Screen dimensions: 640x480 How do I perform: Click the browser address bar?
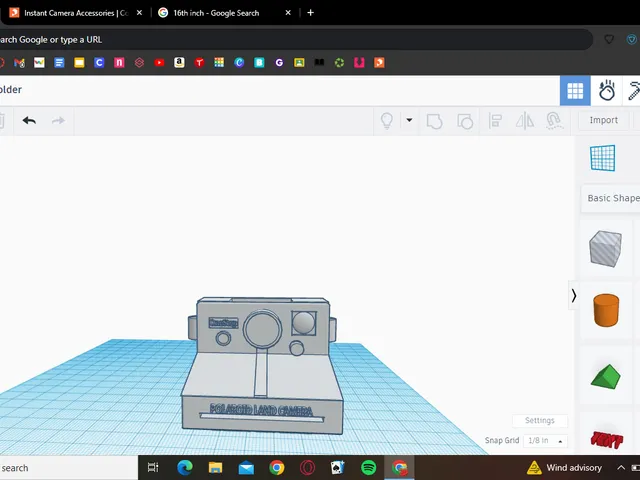(294, 40)
